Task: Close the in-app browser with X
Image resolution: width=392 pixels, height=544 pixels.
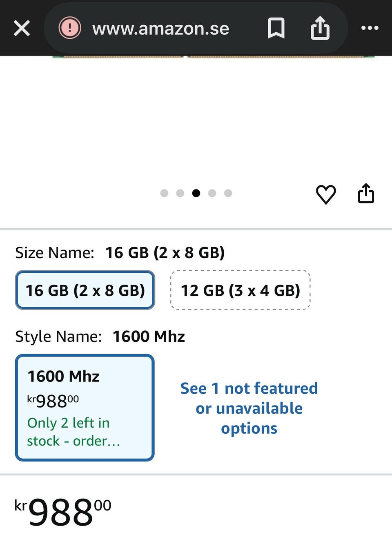Action: (22, 29)
